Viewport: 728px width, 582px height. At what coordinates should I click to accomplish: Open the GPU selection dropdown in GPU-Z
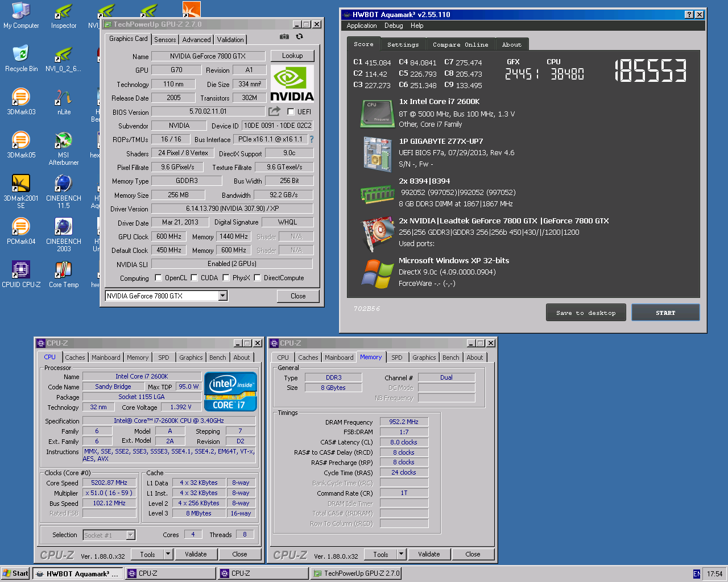point(223,296)
